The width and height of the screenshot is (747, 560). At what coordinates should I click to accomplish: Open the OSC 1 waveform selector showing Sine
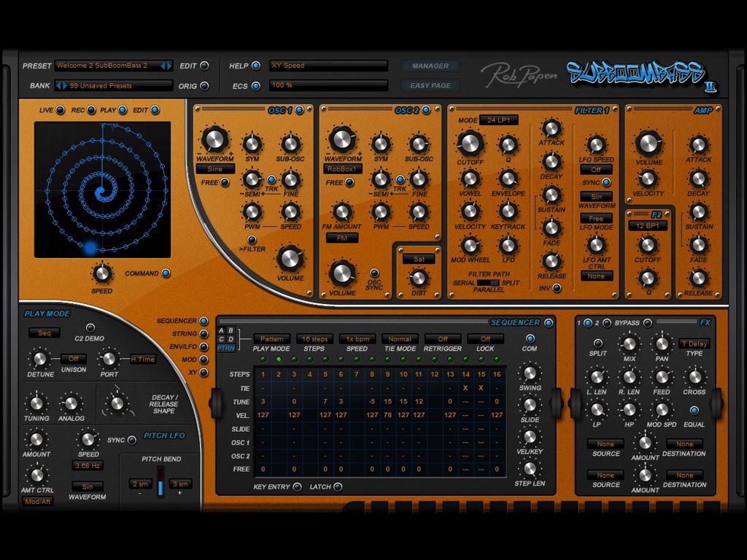tap(215, 168)
